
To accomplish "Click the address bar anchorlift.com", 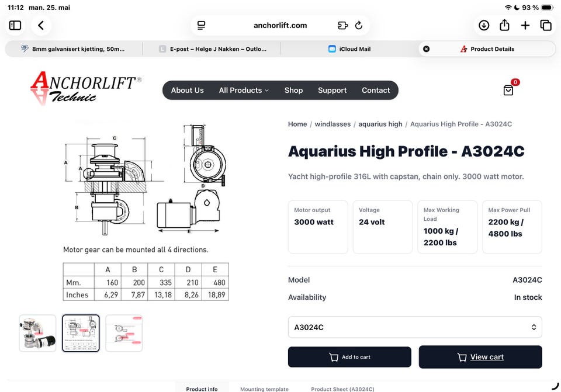I will (280, 25).
